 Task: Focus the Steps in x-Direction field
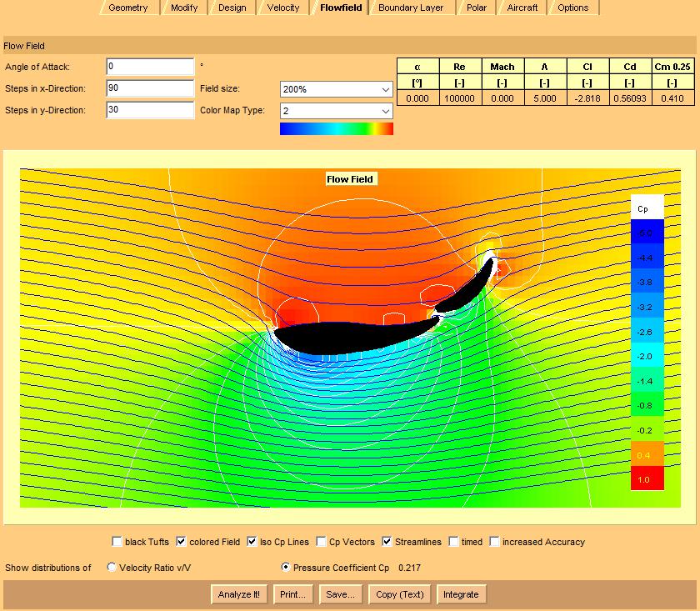click(x=150, y=88)
